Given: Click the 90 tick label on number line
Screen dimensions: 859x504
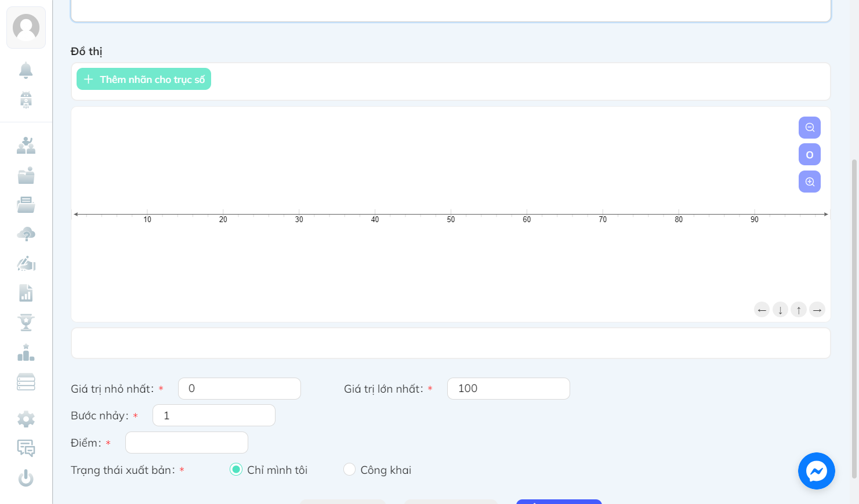Looking at the screenshot, I should pos(755,220).
